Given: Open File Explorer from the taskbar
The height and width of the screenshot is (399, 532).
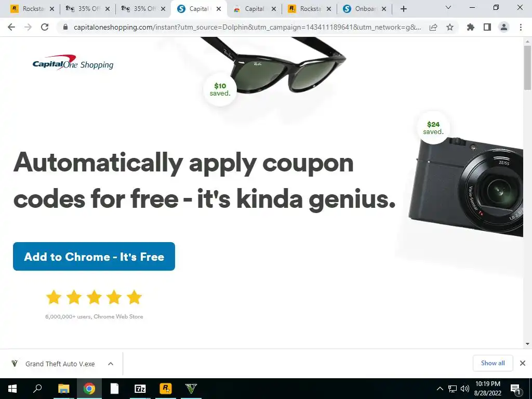Looking at the screenshot, I should (x=63, y=389).
